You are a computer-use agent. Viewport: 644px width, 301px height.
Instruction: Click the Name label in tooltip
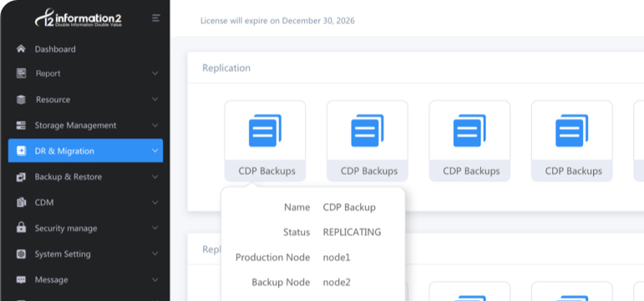point(297,207)
